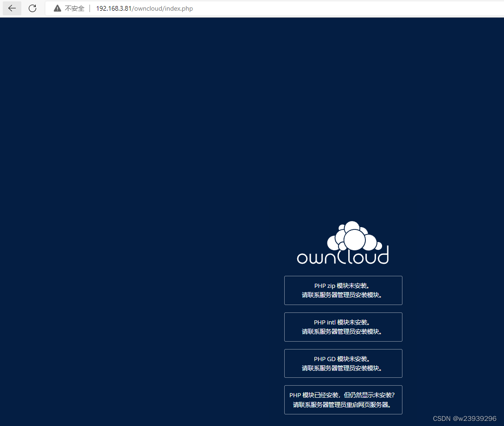
Task: Click the PHP GD 模块未安装 message
Action: click(343, 363)
